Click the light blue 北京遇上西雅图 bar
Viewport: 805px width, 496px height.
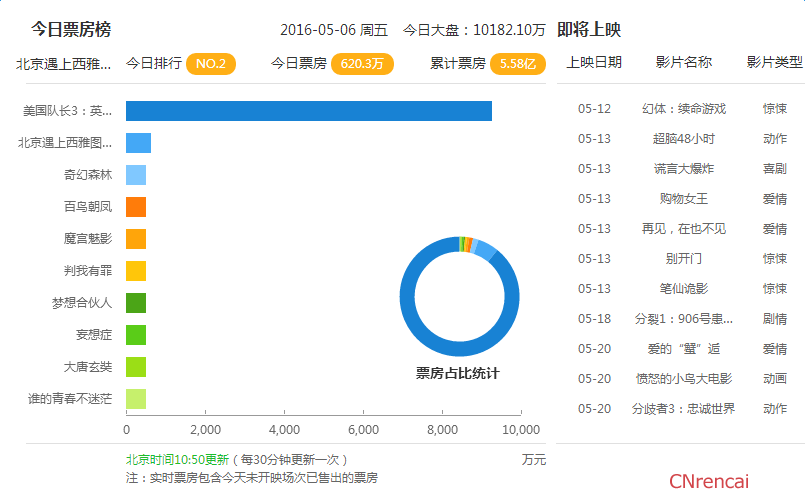coord(138,143)
